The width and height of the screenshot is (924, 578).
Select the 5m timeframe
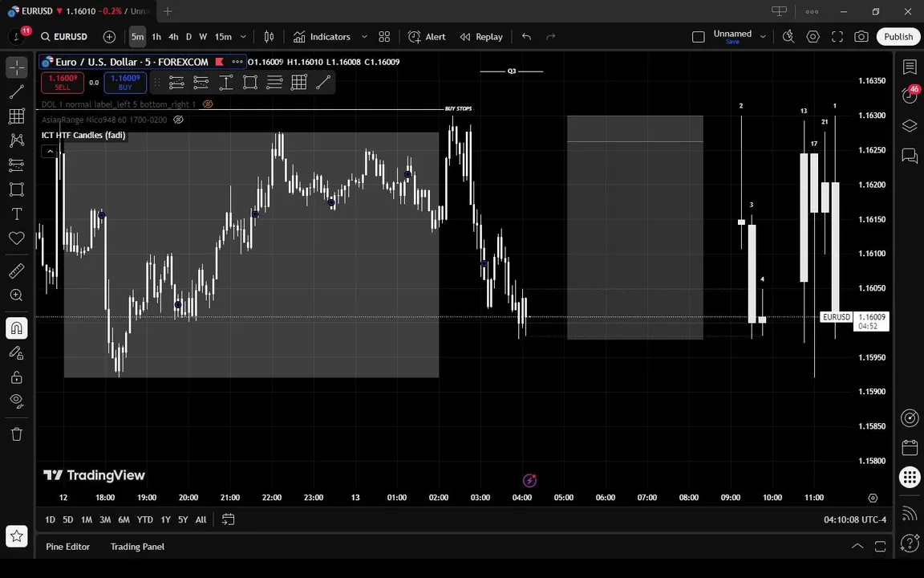[137, 37]
